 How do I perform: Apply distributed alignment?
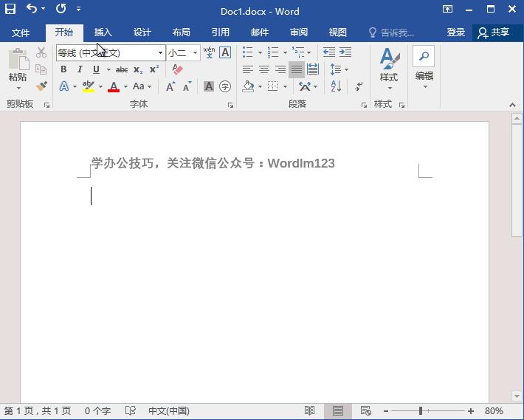[x=313, y=69]
